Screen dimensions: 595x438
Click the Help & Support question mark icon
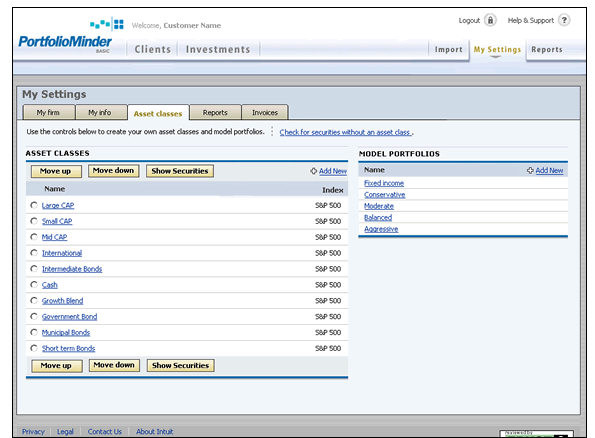[x=564, y=20]
